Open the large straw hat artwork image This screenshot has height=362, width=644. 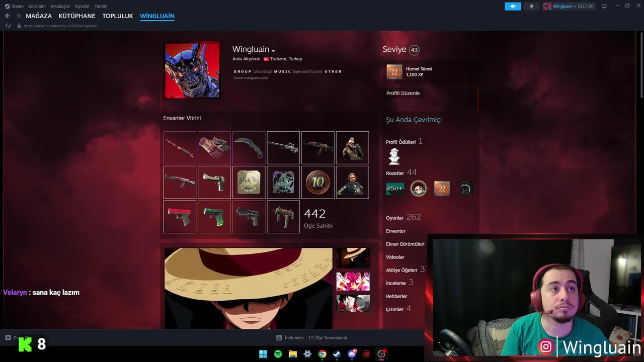249,288
